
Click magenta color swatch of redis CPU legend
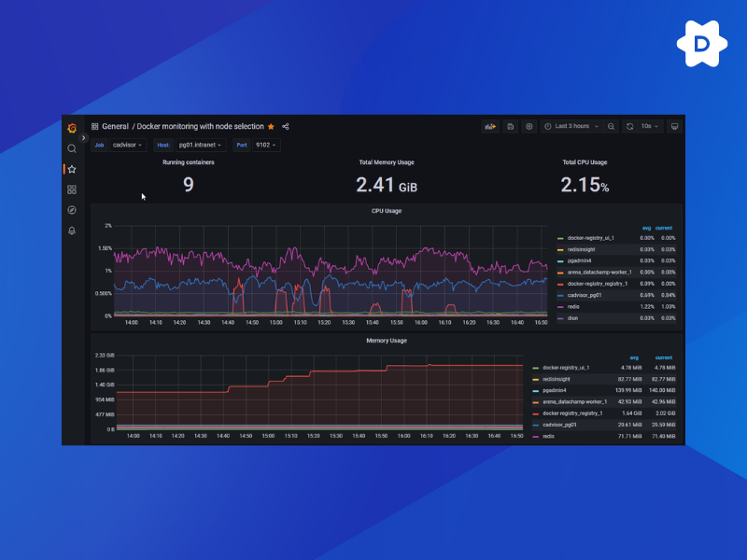(x=560, y=307)
